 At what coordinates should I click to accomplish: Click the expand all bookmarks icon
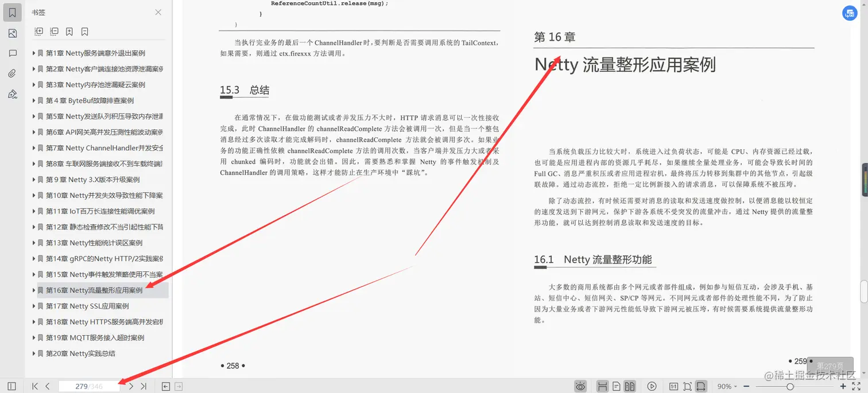38,31
